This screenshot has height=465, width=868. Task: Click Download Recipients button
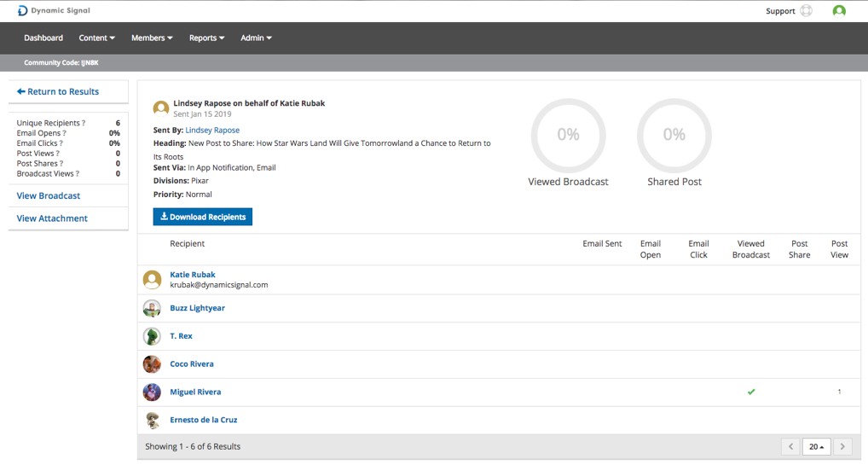coord(203,217)
